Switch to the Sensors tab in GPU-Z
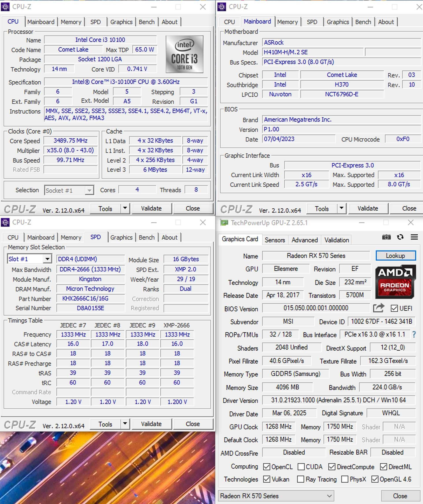 (275, 240)
